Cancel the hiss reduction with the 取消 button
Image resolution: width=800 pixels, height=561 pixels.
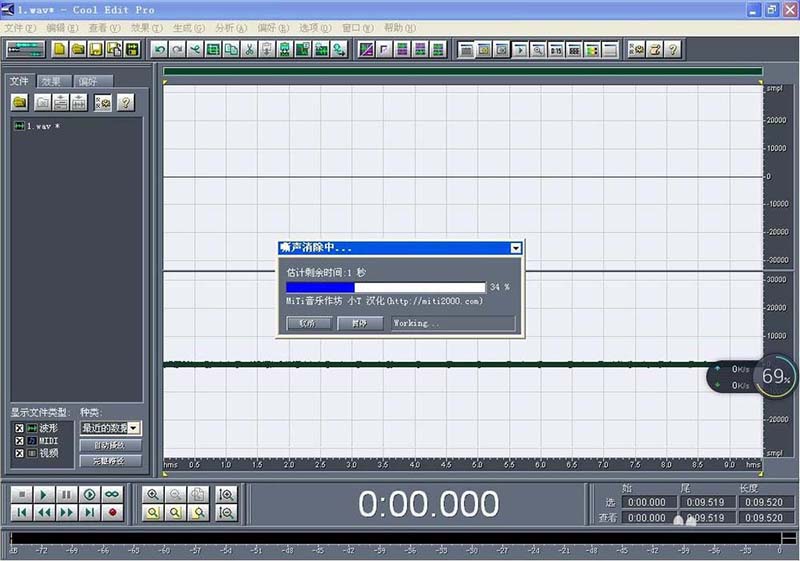click(309, 323)
